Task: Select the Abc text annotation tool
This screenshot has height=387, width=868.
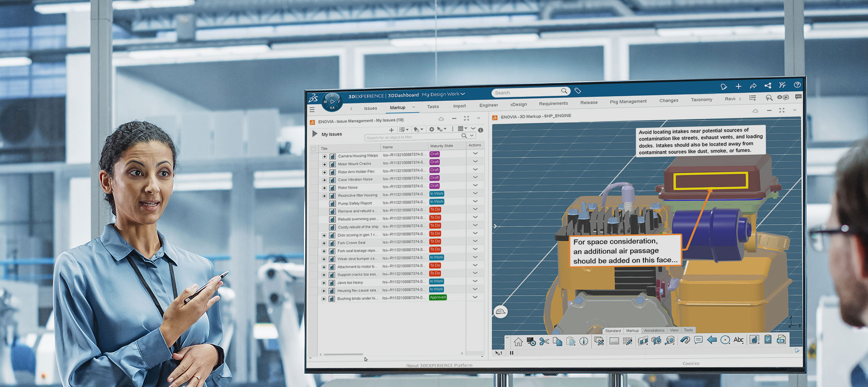Action: click(x=739, y=340)
